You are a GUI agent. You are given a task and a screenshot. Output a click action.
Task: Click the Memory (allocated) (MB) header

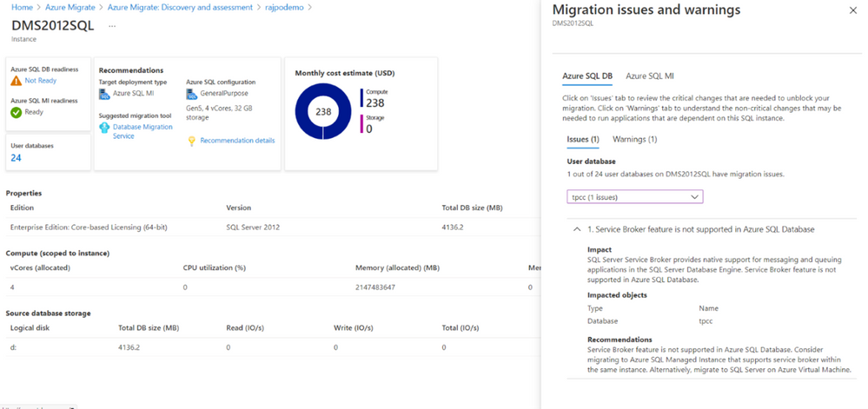pyautogui.click(x=397, y=267)
